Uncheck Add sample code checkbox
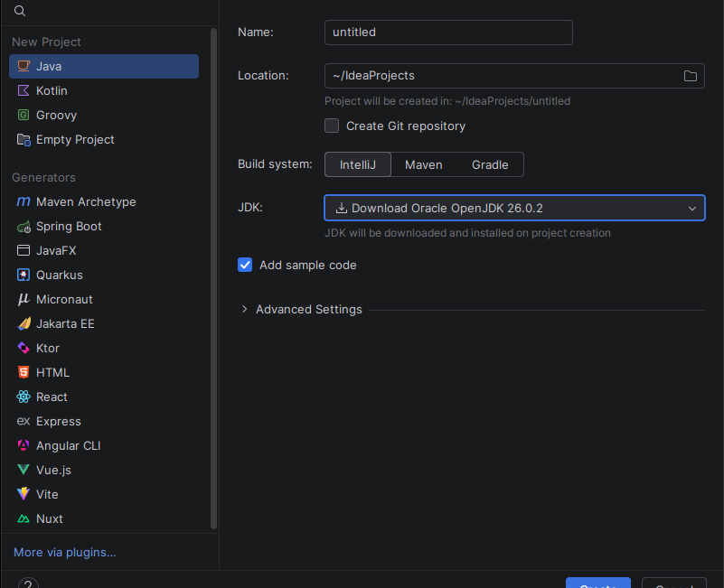This screenshot has width=724, height=588. pyautogui.click(x=245, y=265)
